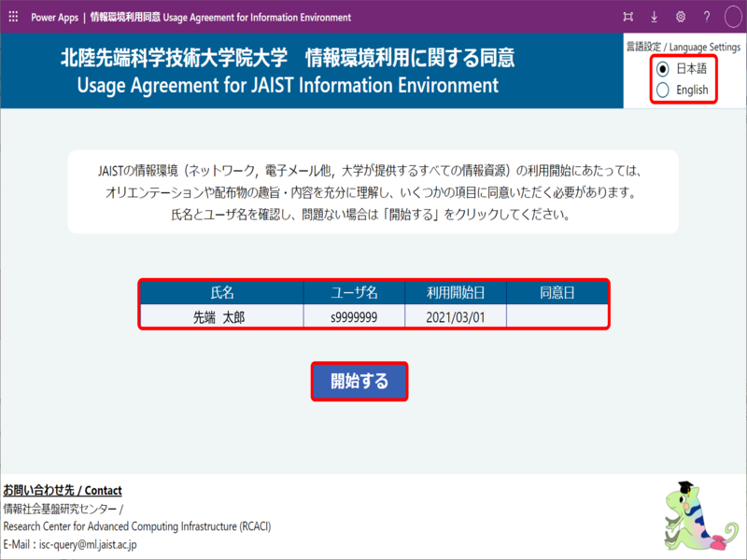Image resolution: width=747 pixels, height=560 pixels.
Task: Select the 日本語 language radio button
Action: tap(663, 69)
